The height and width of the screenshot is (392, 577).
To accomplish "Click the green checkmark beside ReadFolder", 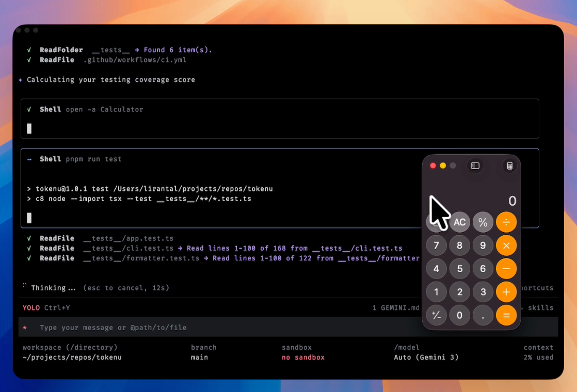I will [29, 50].
